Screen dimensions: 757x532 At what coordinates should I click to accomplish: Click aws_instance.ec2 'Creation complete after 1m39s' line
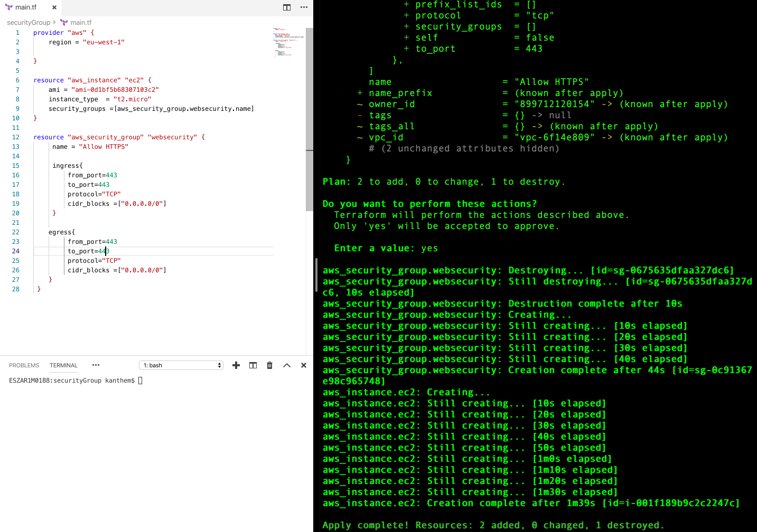pos(531,503)
